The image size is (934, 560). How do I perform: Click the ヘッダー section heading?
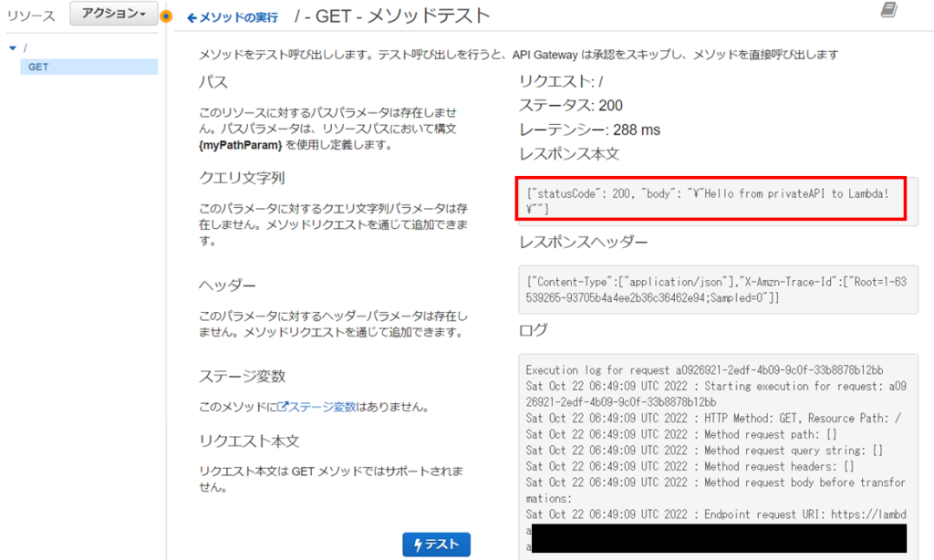[x=227, y=285]
